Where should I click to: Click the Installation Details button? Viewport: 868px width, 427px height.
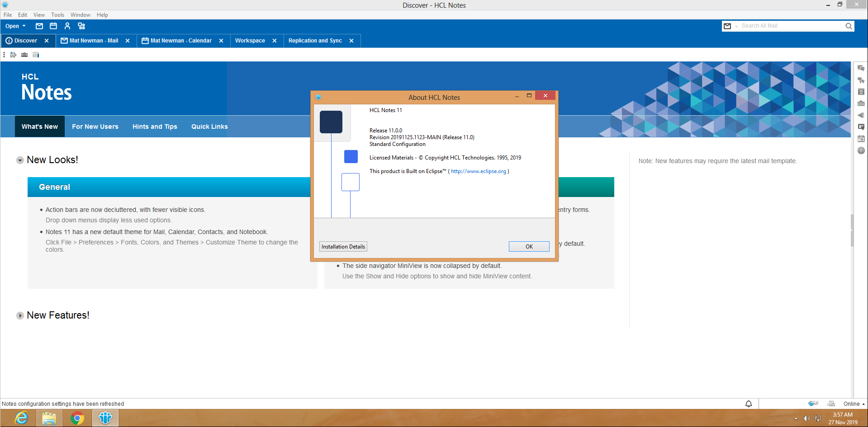(x=343, y=247)
